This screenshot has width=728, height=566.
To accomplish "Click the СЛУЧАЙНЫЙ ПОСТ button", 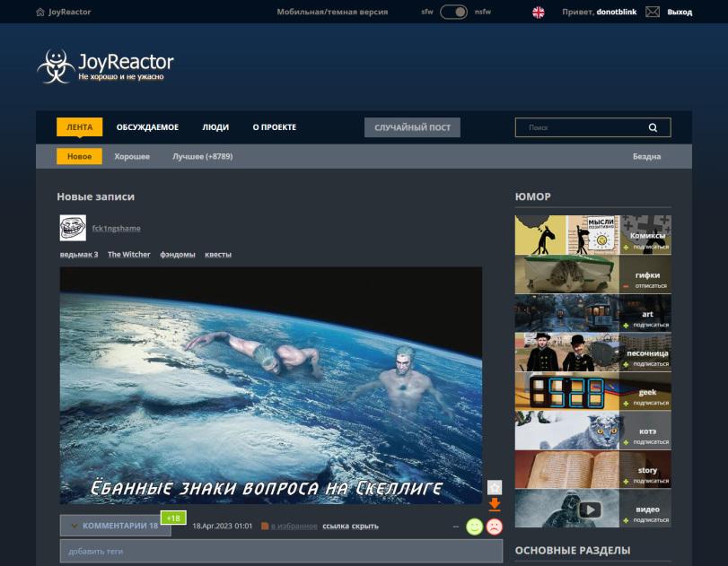I will pyautogui.click(x=412, y=127).
